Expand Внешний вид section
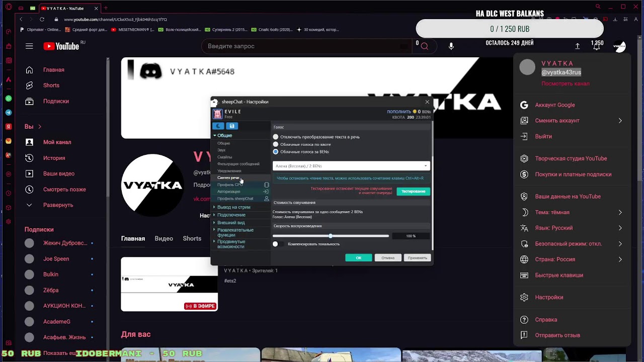The height and width of the screenshot is (362, 644). pyautogui.click(x=214, y=223)
